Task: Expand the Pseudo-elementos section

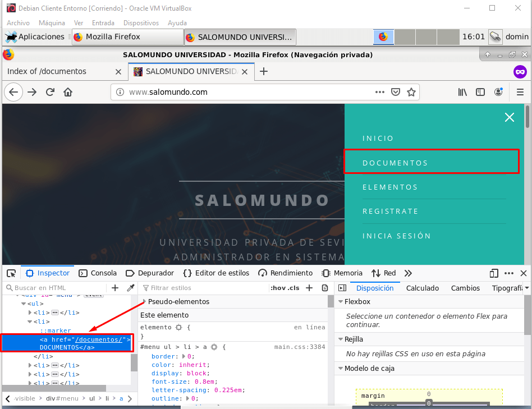Action: pos(145,302)
